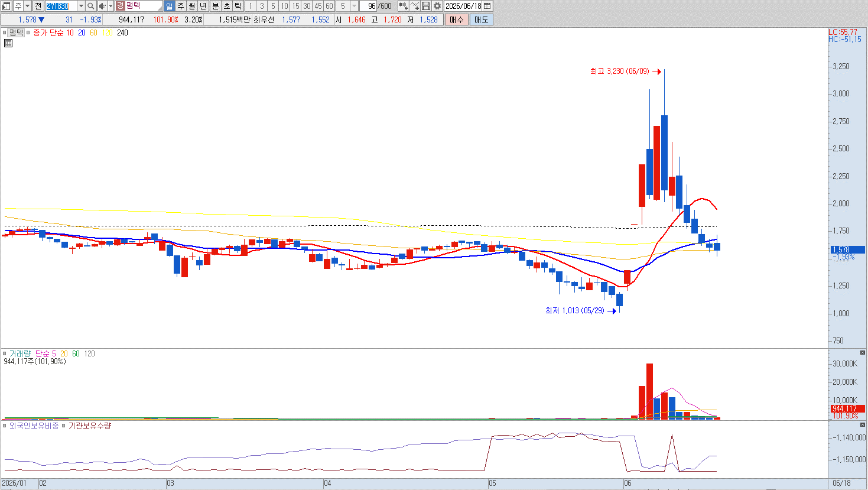Select the daily 일 period toggle
The width and height of the screenshot is (868, 490).
coord(170,6)
